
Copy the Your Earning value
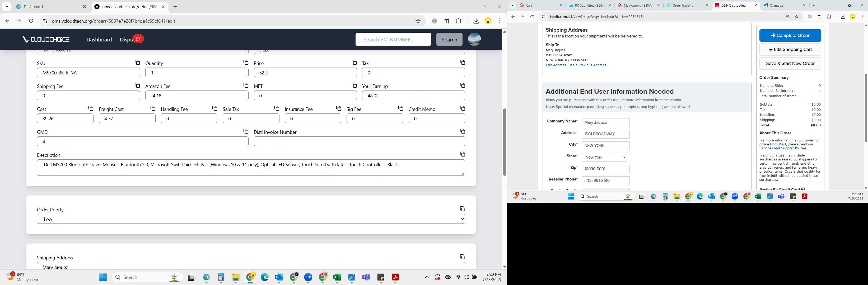point(462,85)
